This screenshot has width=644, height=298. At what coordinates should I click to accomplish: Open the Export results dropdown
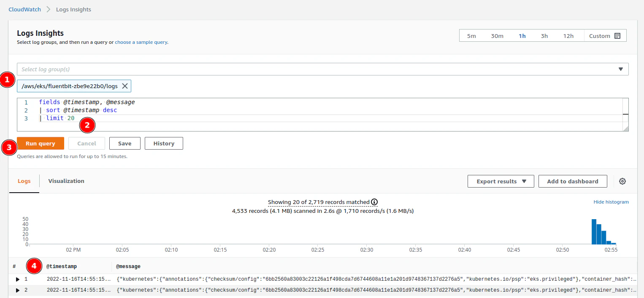(501, 181)
